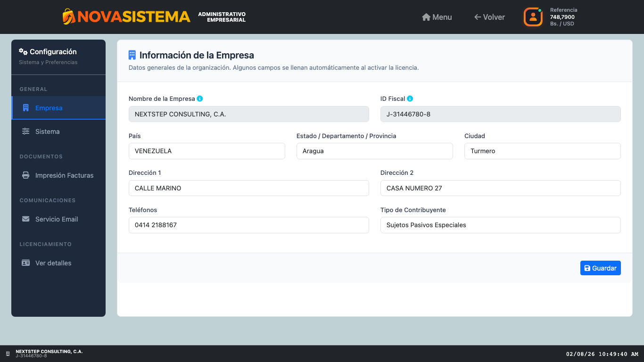Open Ver detalles under Licenciamiento
The width and height of the screenshot is (644, 362).
58,263
